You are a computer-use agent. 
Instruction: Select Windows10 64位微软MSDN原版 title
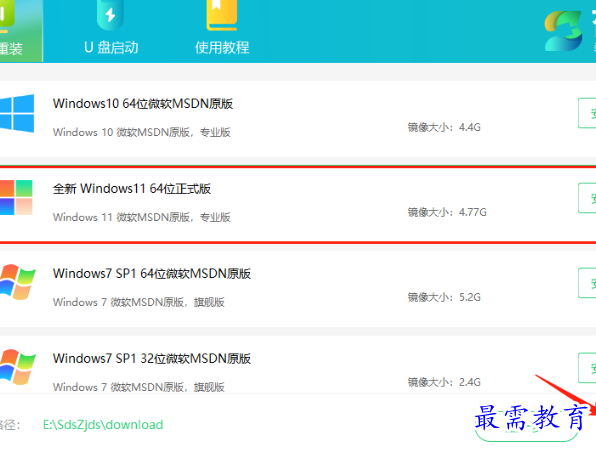pos(143,103)
